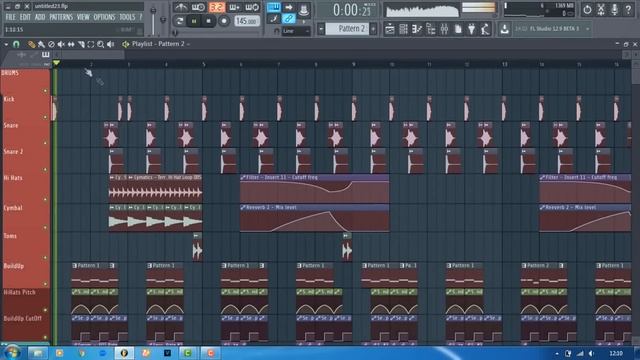This screenshot has width=640, height=360.
Task: Select the Slice tool in playlist toolbar
Action: (x=81, y=44)
